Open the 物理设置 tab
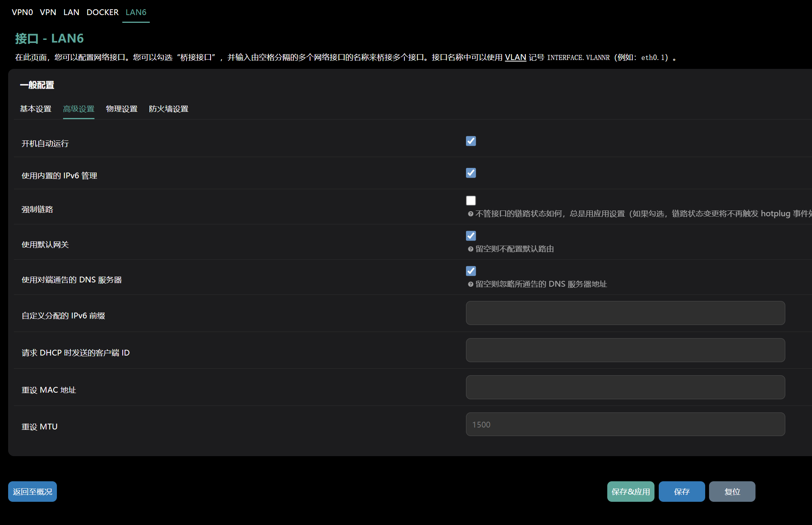 (122, 109)
